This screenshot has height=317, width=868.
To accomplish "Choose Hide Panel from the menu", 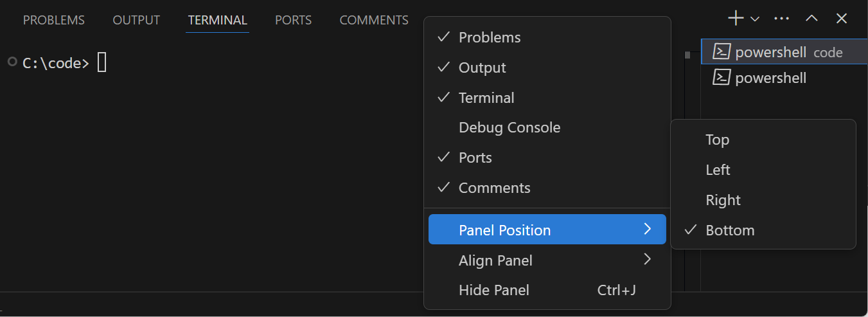I will [x=493, y=290].
